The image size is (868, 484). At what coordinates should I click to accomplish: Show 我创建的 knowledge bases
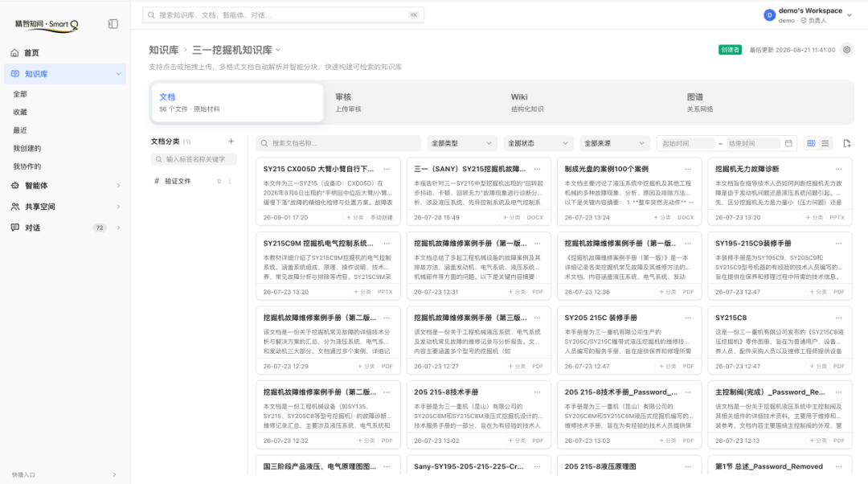[27, 149]
